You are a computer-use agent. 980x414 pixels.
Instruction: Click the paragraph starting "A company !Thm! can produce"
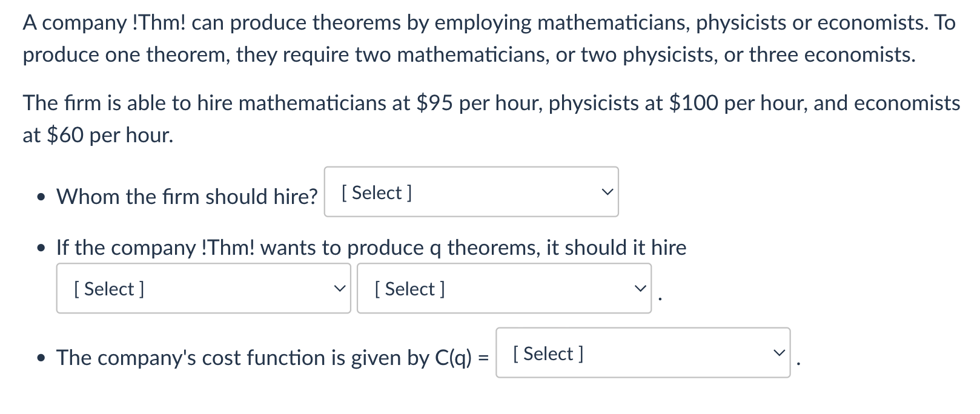click(x=489, y=39)
